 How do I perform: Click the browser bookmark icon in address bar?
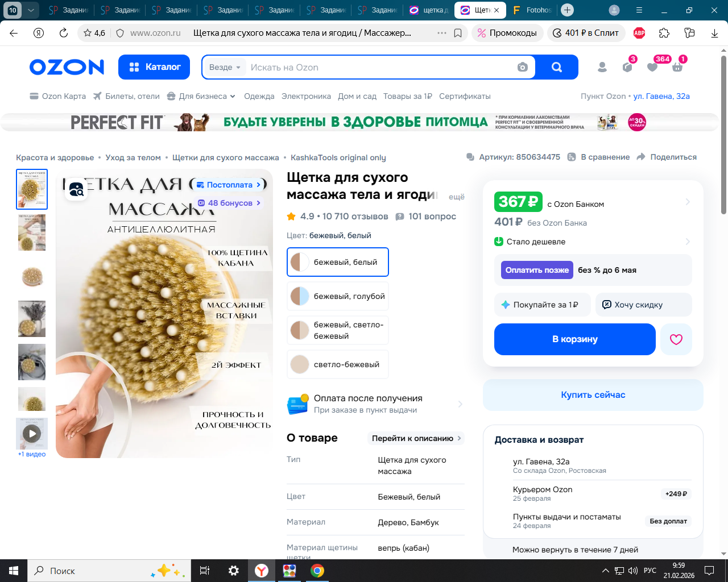click(458, 33)
